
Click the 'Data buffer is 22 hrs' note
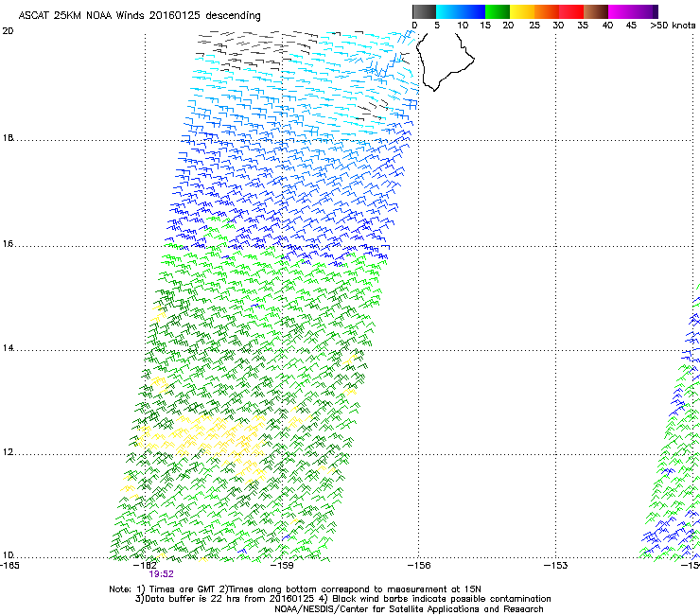pos(342,599)
